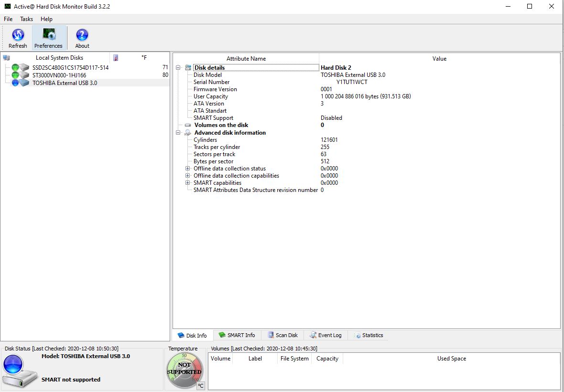This screenshot has width=564, height=392.
Task: Expand Offline data collection status
Action: [x=188, y=169]
